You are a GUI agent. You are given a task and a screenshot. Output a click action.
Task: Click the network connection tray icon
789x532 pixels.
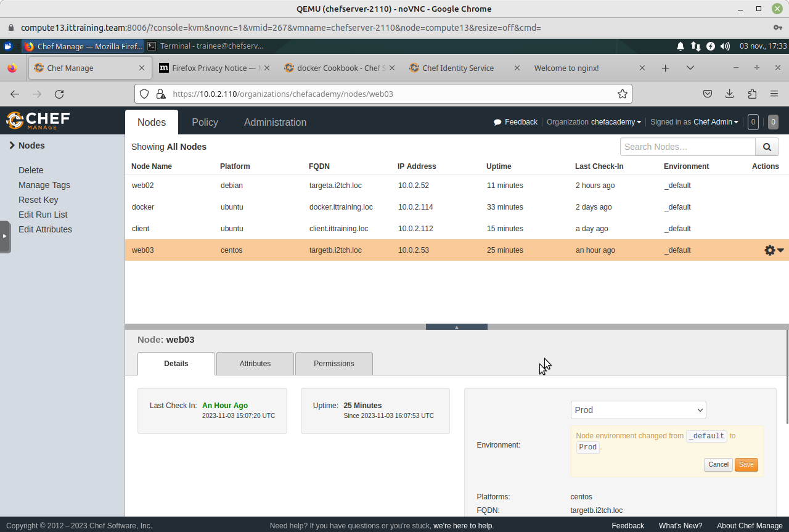[x=695, y=46]
